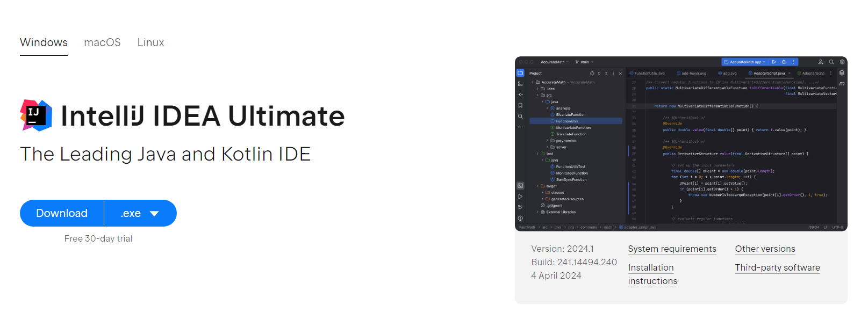Switch to the Windows tab
This screenshot has width=868, height=327.
[x=44, y=42]
